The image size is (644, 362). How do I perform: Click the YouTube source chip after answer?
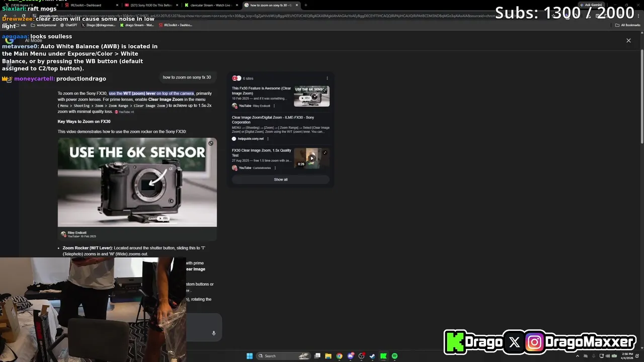click(x=124, y=112)
